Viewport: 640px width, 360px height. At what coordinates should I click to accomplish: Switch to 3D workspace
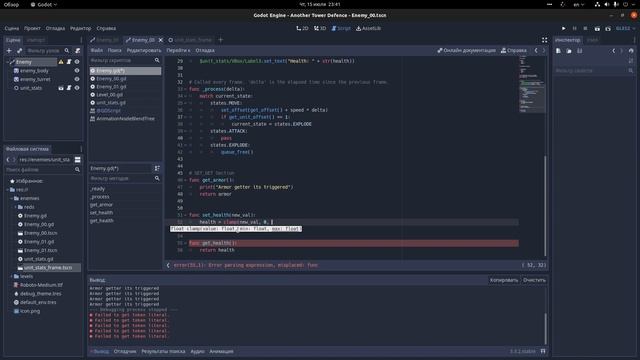[x=320, y=29]
